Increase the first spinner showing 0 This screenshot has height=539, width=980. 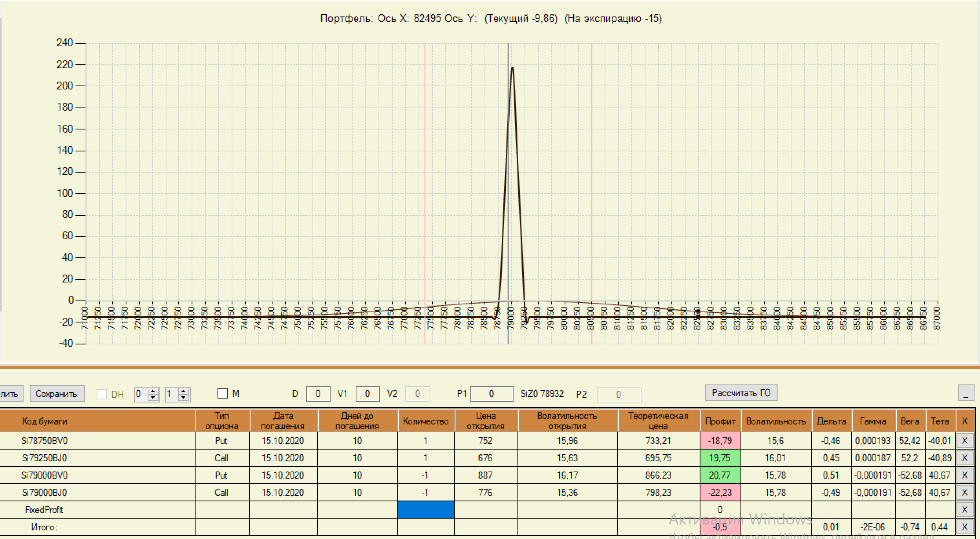154,391
